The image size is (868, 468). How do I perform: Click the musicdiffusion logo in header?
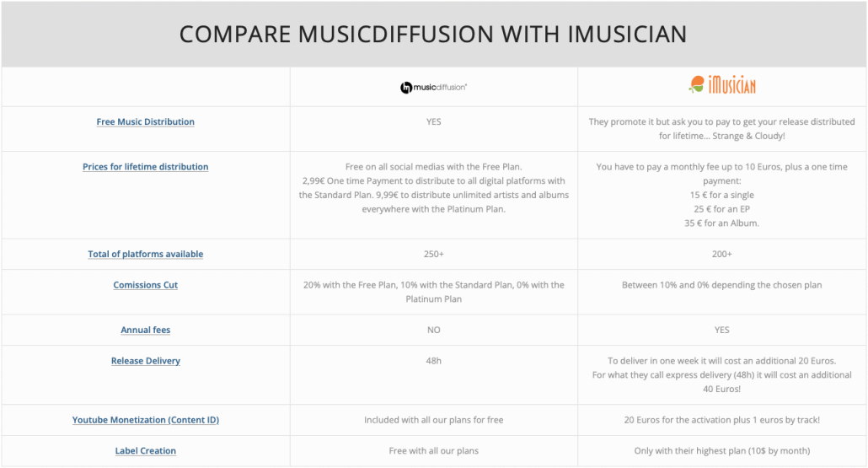tap(433, 88)
